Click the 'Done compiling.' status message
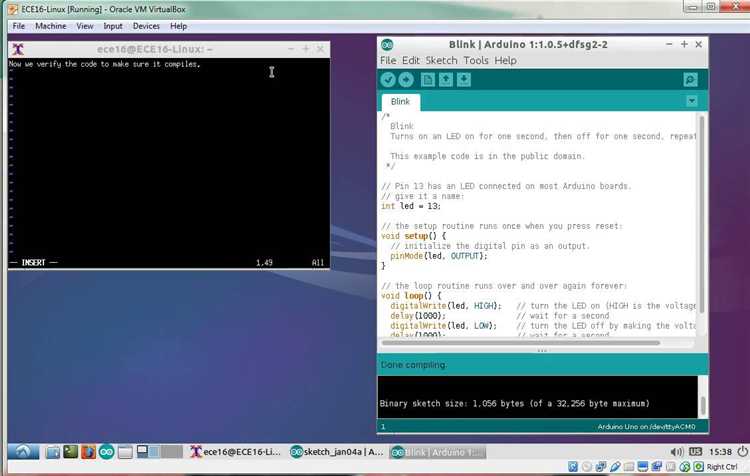Viewport: 750px width, 476px height. click(414, 365)
